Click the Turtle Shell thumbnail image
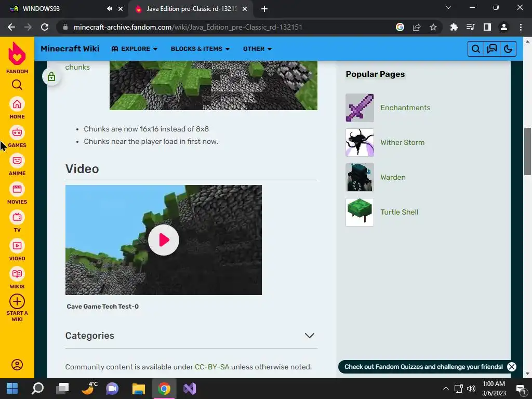Viewport: 532px width, 399px height. click(360, 212)
